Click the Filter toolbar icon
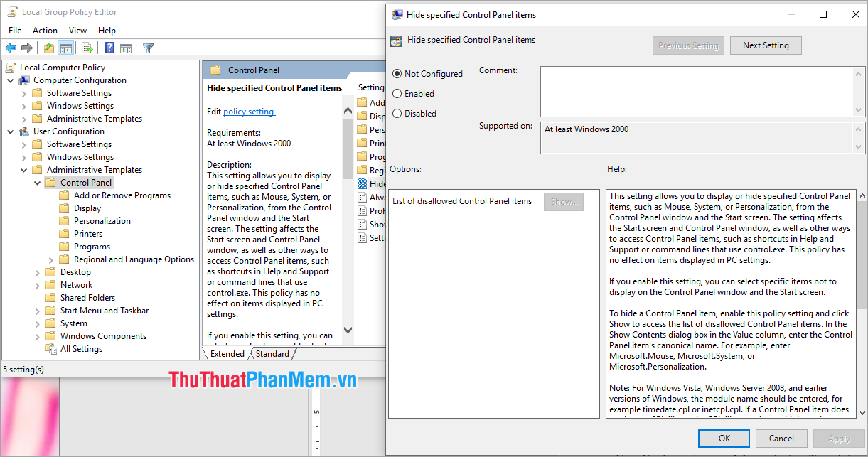The width and height of the screenshot is (868, 457). coord(148,48)
